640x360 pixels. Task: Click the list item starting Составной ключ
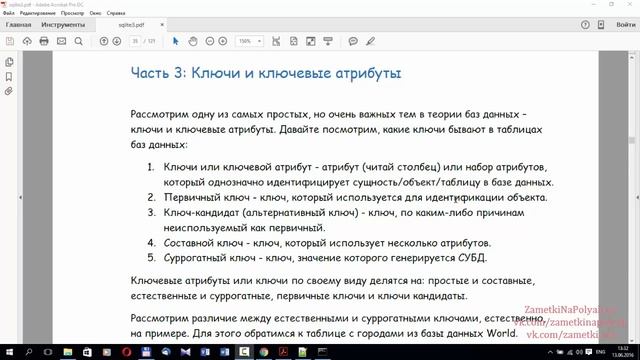click(327, 243)
